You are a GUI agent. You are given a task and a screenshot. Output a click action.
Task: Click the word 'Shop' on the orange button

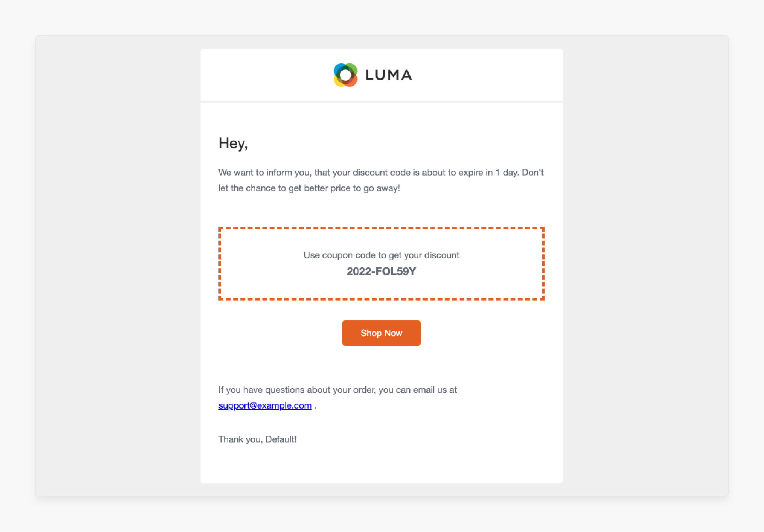coord(371,333)
